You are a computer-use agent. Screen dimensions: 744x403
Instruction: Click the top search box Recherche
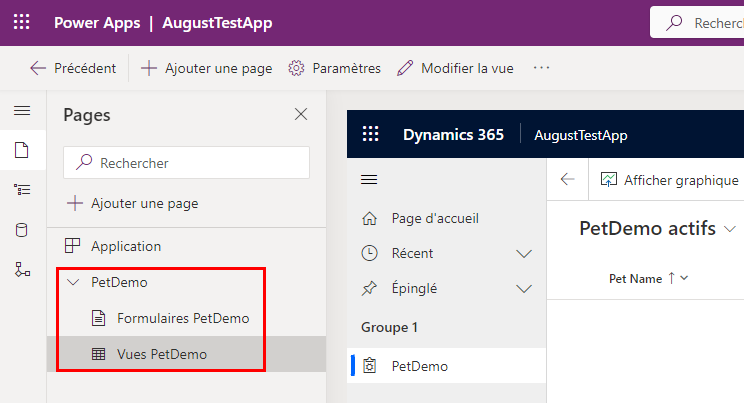click(x=697, y=22)
